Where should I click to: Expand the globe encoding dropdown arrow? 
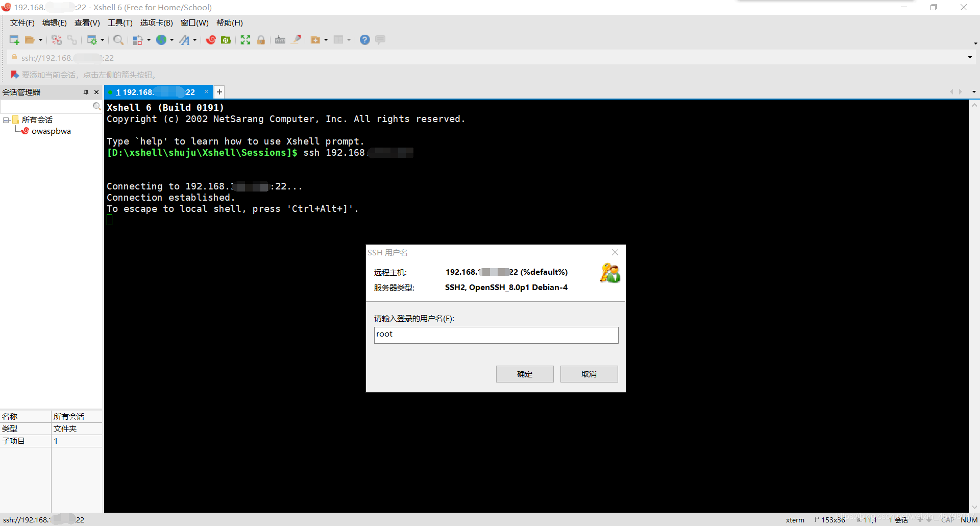tap(172, 40)
